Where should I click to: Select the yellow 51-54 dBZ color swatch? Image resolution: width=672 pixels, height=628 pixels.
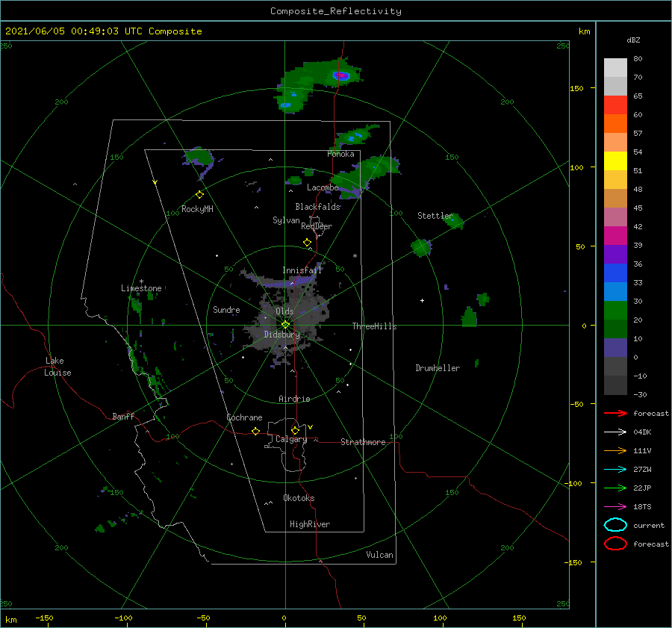coord(615,161)
